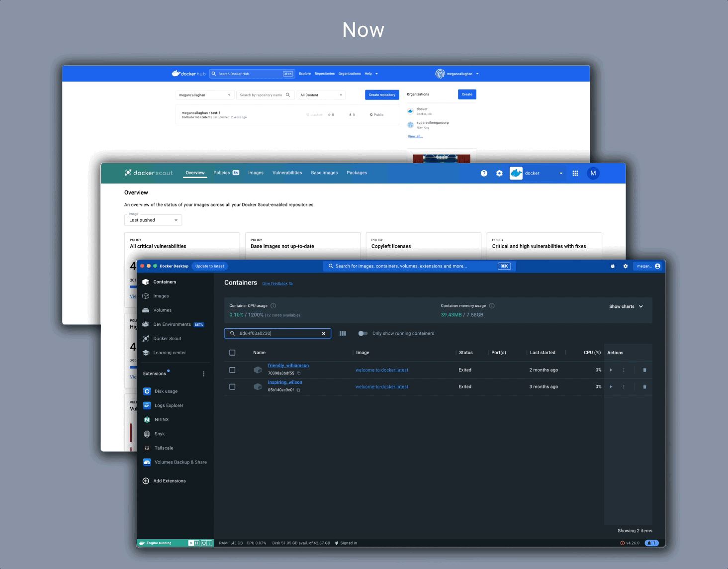Viewport: 728px width, 569px height.
Task: Enable the Only show running containers toggle
Action: click(x=363, y=333)
